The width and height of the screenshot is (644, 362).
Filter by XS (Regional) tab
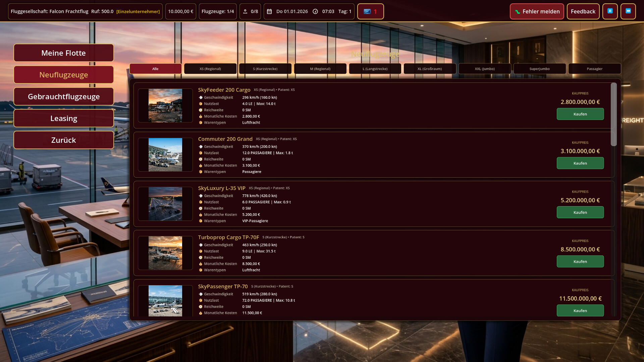[x=210, y=69]
